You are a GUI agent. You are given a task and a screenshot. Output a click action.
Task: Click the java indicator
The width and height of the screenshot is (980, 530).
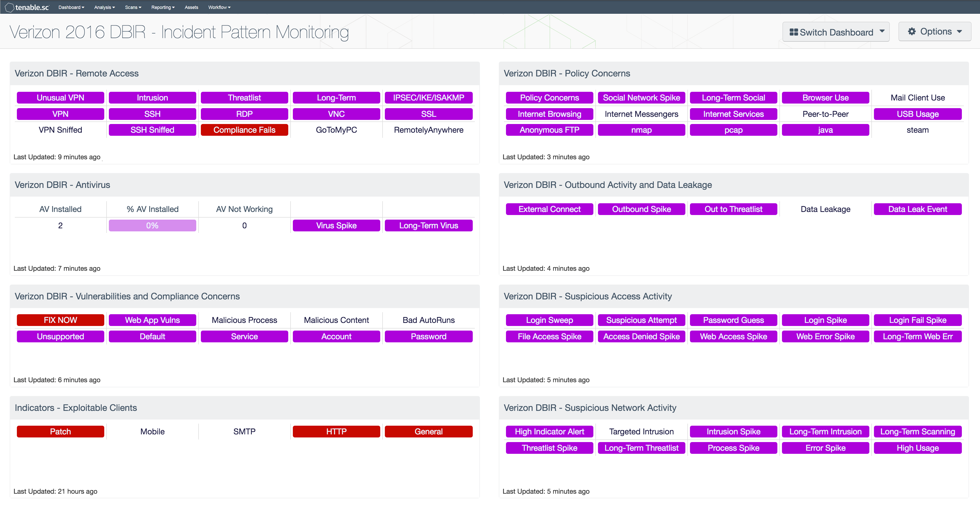click(826, 130)
